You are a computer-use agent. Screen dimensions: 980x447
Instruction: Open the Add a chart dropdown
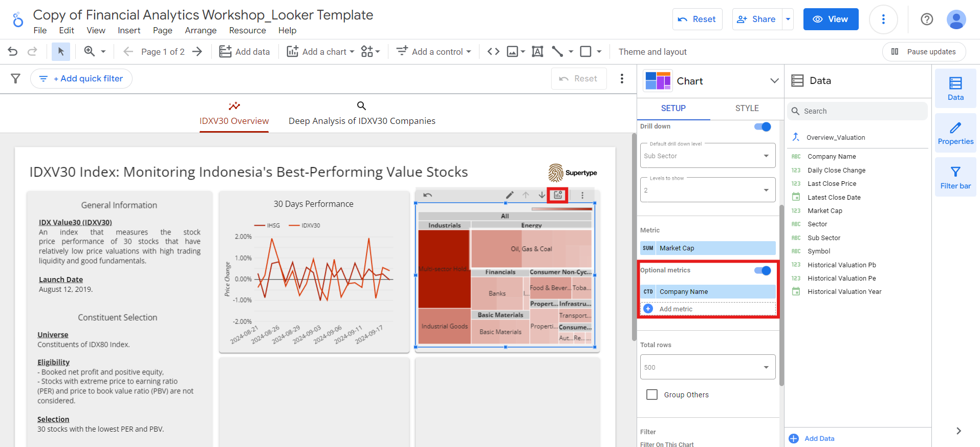[320, 51]
